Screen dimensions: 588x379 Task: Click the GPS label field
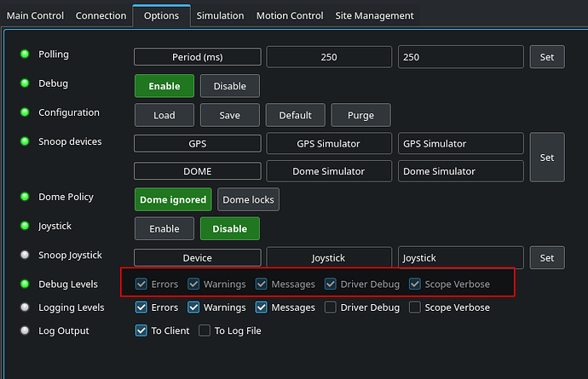197,144
